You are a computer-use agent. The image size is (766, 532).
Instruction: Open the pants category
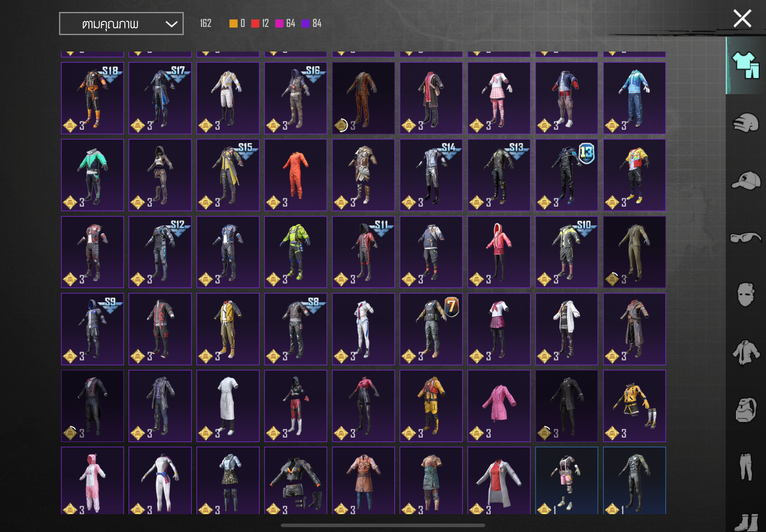click(x=746, y=467)
